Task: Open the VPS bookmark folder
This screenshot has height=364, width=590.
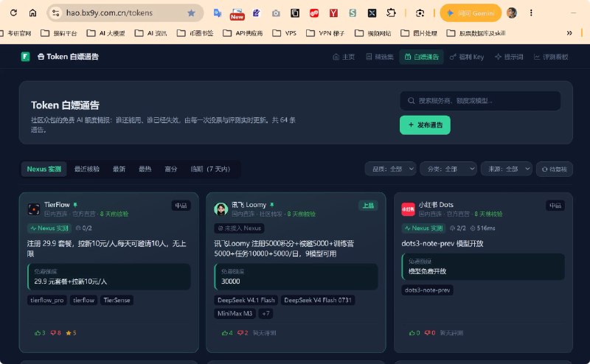Action: pos(284,33)
